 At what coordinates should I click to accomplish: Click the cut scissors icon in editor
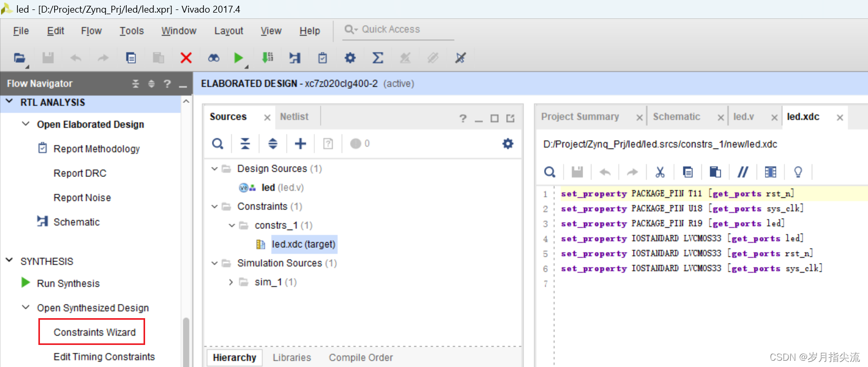660,172
